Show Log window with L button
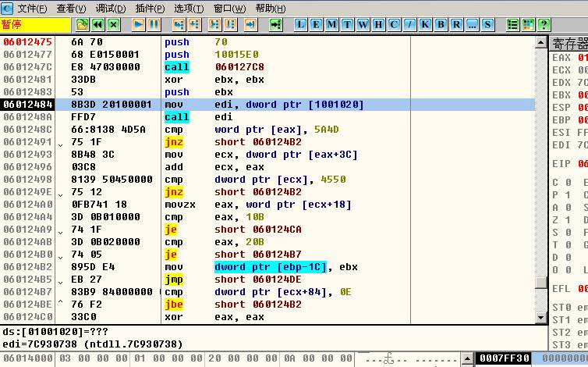 (300, 25)
